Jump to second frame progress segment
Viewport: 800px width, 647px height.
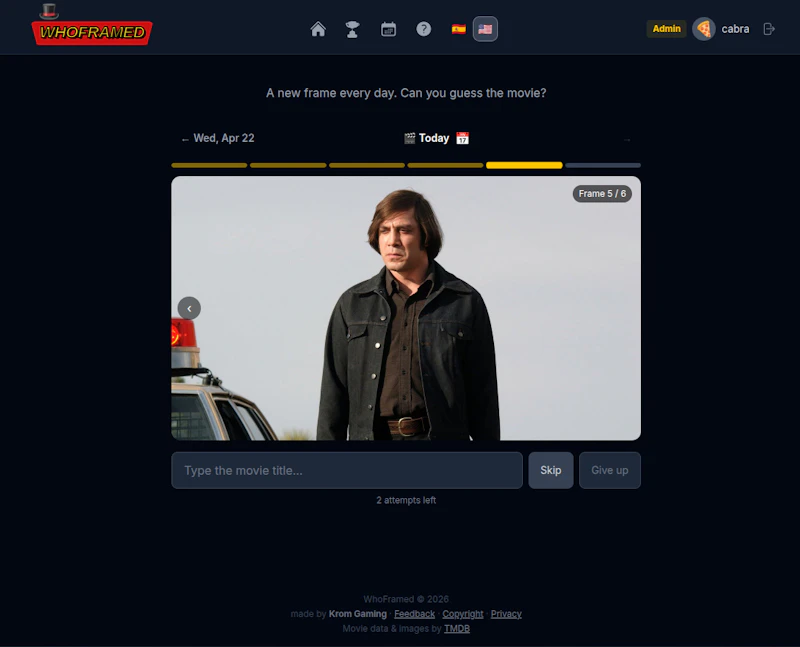tap(288, 165)
